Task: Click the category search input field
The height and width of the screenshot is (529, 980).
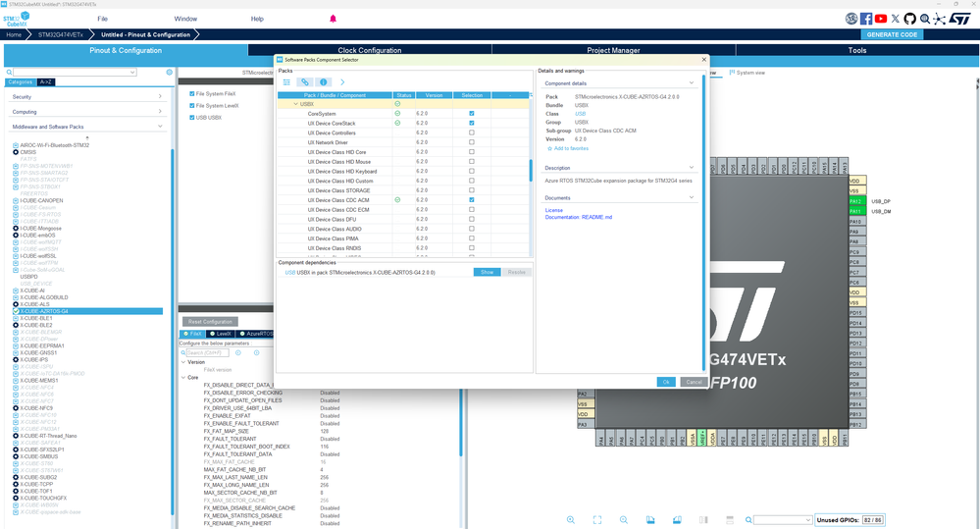Action: pyautogui.click(x=75, y=73)
